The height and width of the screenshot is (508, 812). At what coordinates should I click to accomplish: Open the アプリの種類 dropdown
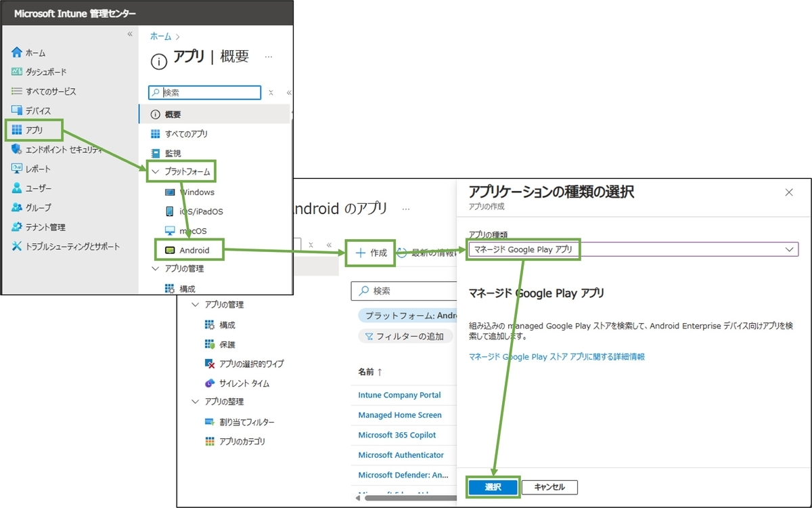coord(633,249)
